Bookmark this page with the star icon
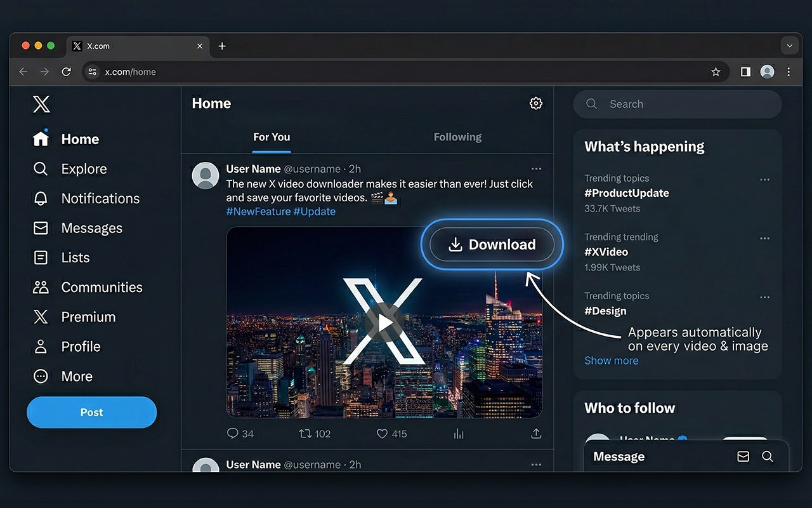The height and width of the screenshot is (508, 812). point(716,72)
